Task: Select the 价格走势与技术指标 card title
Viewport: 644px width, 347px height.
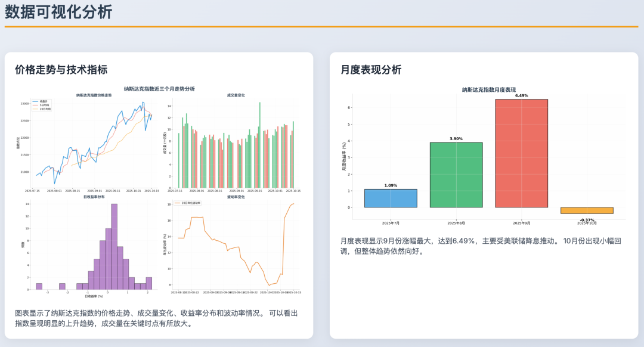Action: (x=61, y=70)
